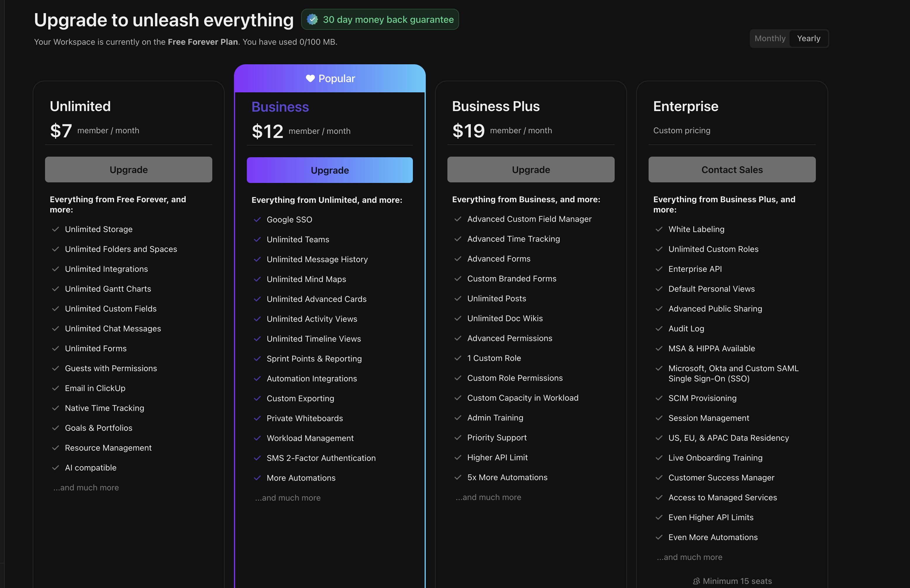
Task: Click checkmark next to Sprint Points & Reporting
Action: [257, 359]
